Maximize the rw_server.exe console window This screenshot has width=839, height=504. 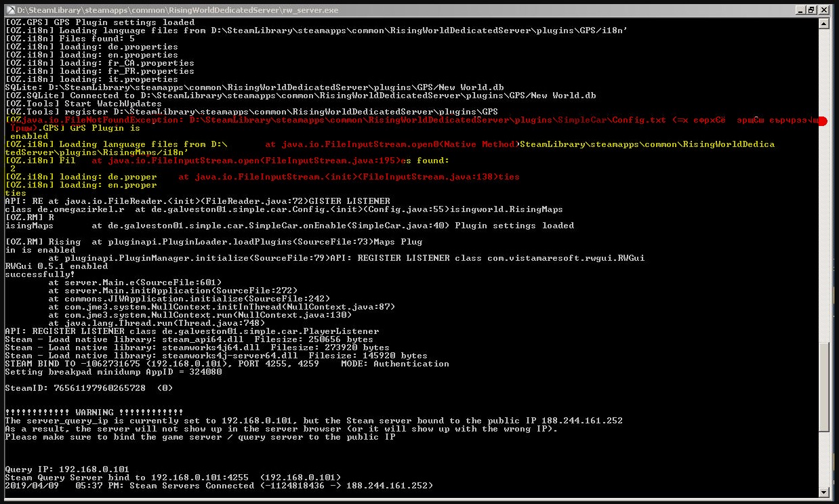click(811, 10)
